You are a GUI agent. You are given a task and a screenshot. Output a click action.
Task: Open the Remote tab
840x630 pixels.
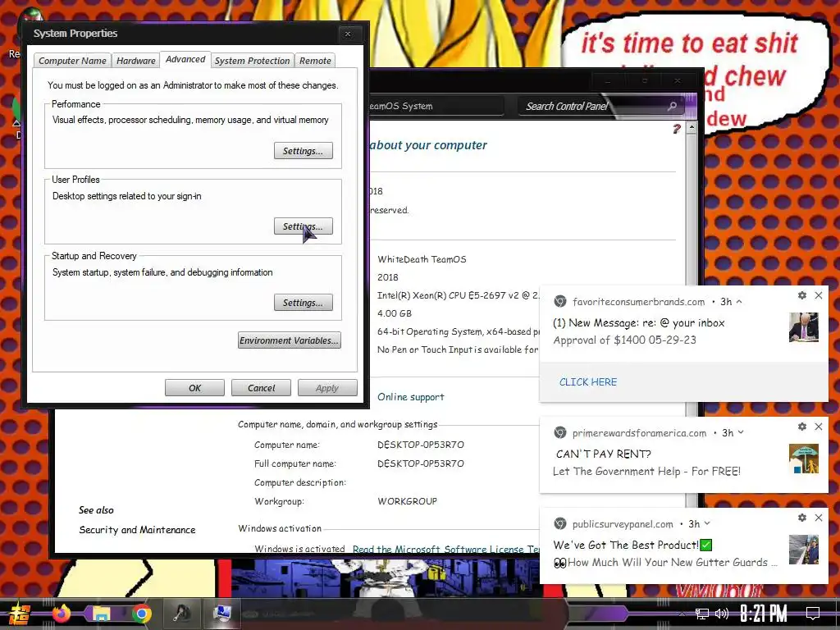tap(315, 61)
